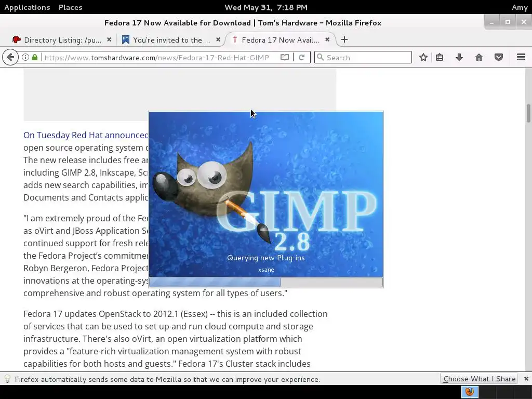
Task: Click the 'xsane' plug-in name text
Action: coord(266,270)
